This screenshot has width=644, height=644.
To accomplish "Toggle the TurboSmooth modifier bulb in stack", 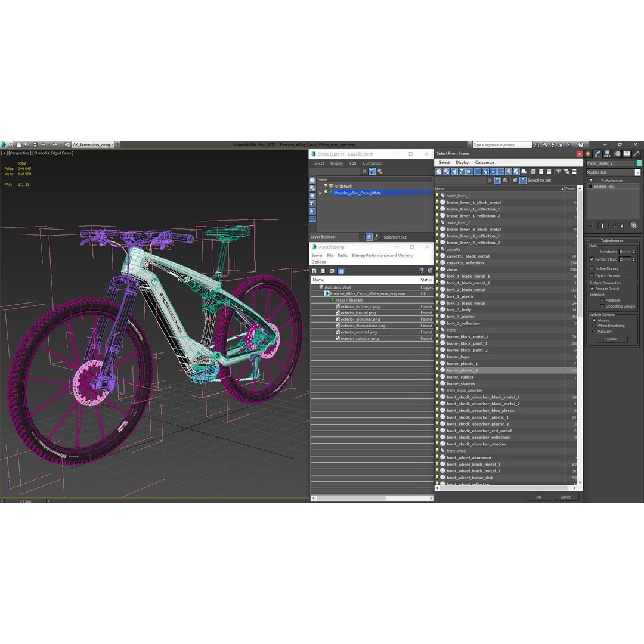I will 591,181.
